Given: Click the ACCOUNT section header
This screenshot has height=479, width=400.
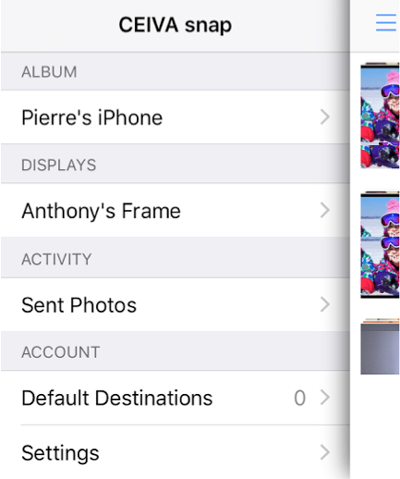Looking at the screenshot, I should [61, 352].
